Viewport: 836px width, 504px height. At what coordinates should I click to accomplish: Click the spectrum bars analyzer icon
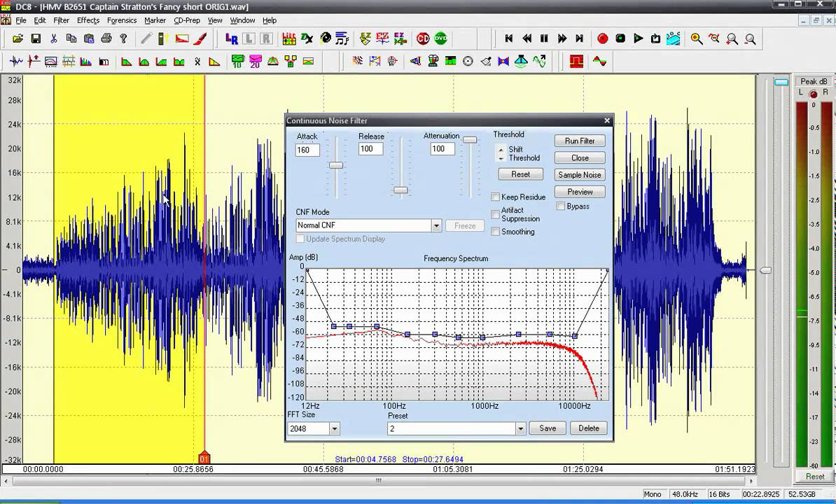coord(85,62)
